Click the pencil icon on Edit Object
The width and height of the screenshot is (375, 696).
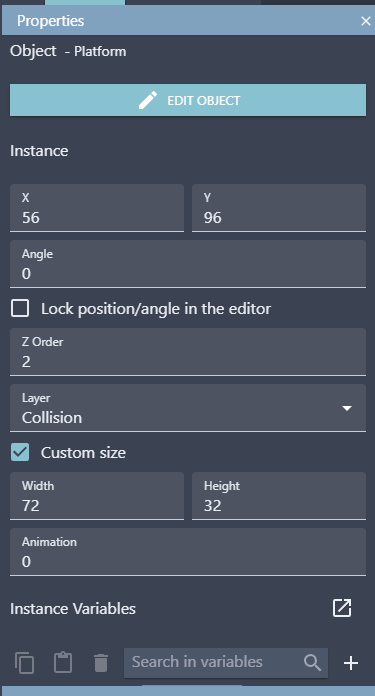[147, 100]
